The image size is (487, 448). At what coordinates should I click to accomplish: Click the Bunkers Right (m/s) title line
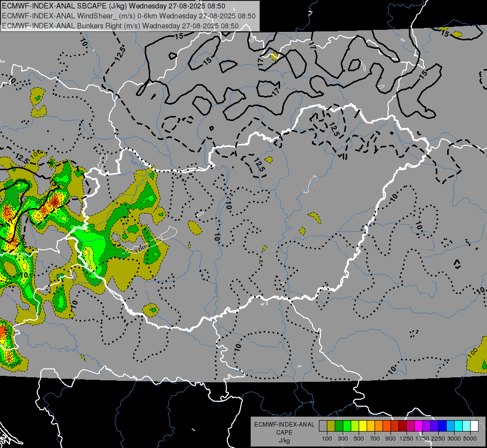120,26
